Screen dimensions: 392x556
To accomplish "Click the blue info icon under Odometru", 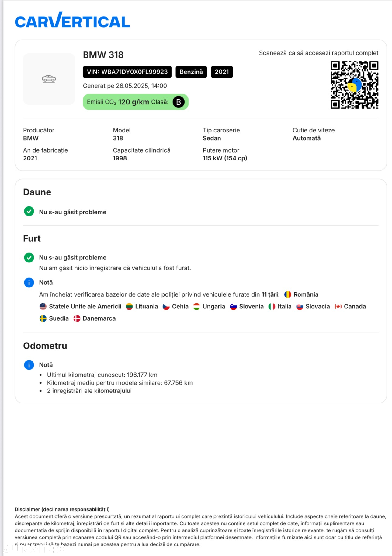I will coord(29,365).
